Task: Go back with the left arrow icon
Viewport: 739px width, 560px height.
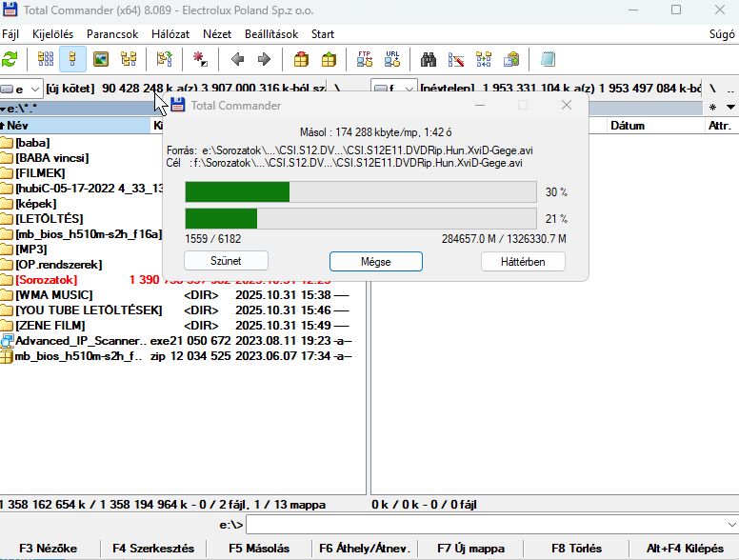Action: pos(237,59)
